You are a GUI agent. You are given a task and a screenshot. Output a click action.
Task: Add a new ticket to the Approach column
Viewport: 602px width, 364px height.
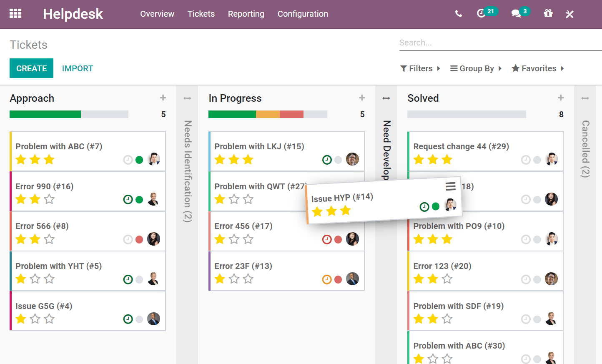click(163, 98)
